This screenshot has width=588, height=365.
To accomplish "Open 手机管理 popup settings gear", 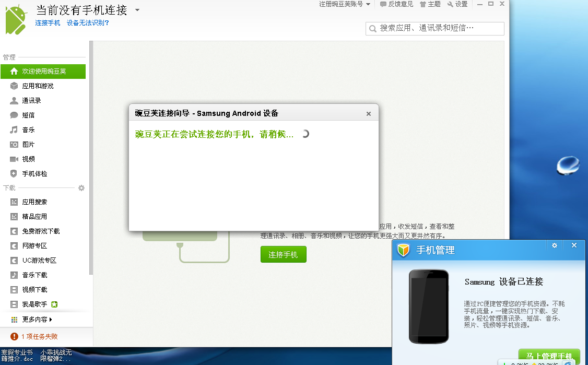I will pos(555,245).
